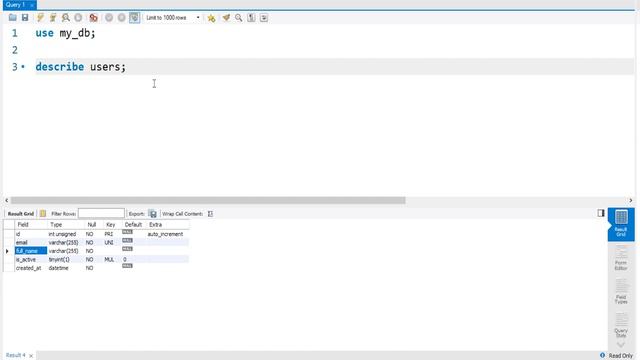
Task: Select the 'is_active' field cell
Action: click(31, 259)
